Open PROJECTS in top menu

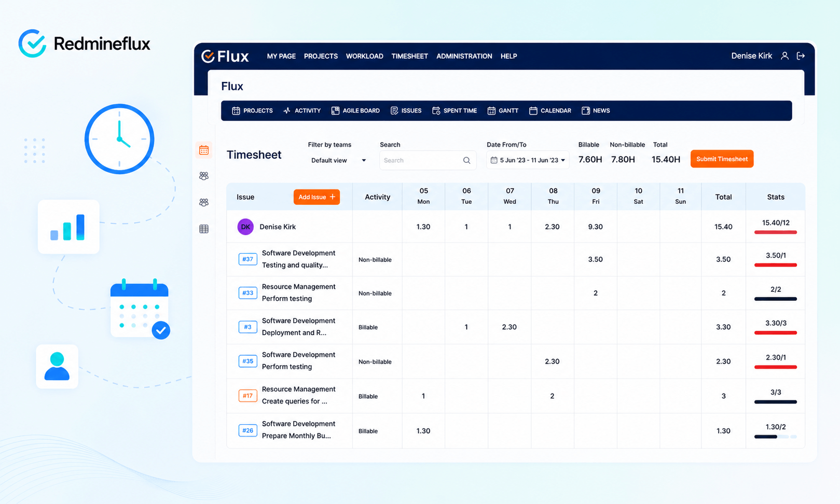tap(321, 56)
